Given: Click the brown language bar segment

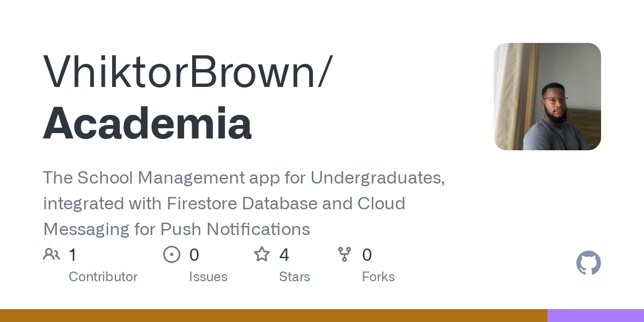Looking at the screenshot, I should (x=274, y=316).
